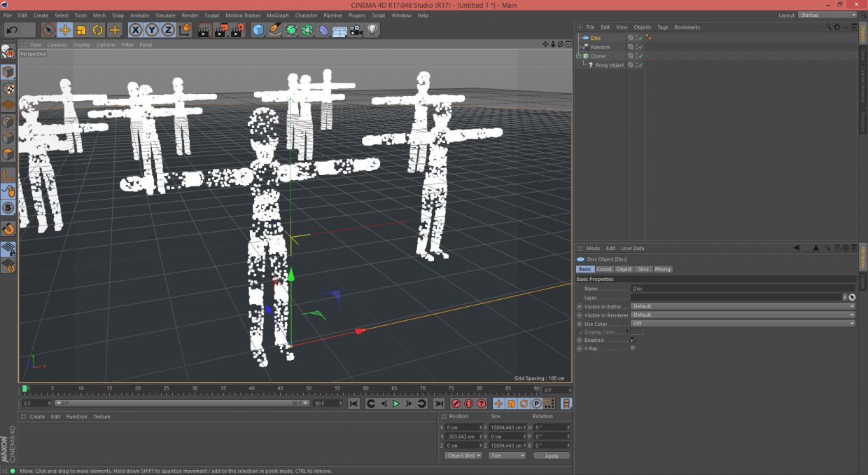Image resolution: width=868 pixels, height=475 pixels.
Task: Click Record Active Objects button
Action: pyautogui.click(x=456, y=404)
